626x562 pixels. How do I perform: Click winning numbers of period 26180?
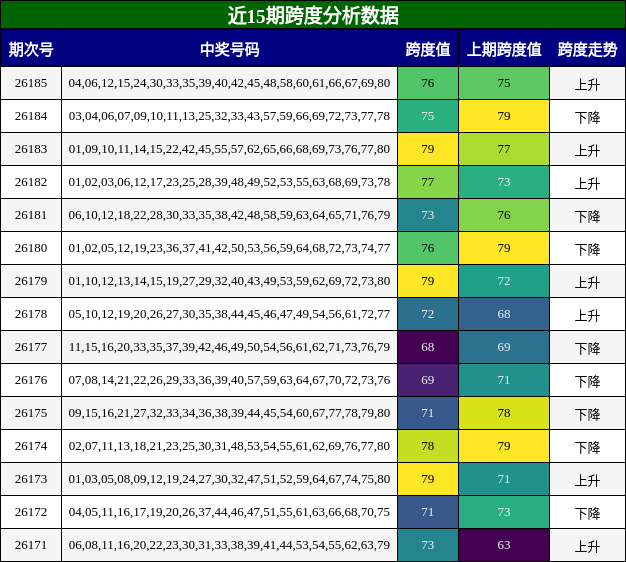point(230,248)
